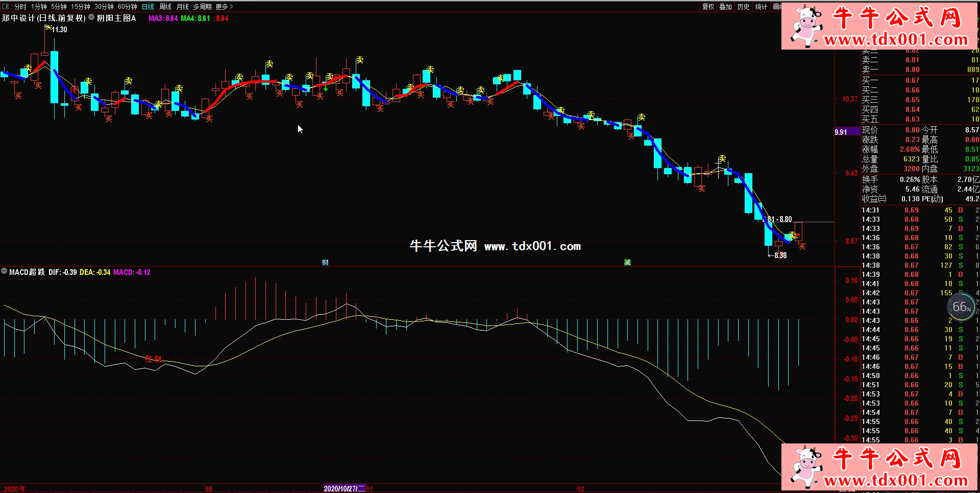Switch to the 30分钟 period
Screen dimensions: 980x493
pyautogui.click(x=104, y=7)
